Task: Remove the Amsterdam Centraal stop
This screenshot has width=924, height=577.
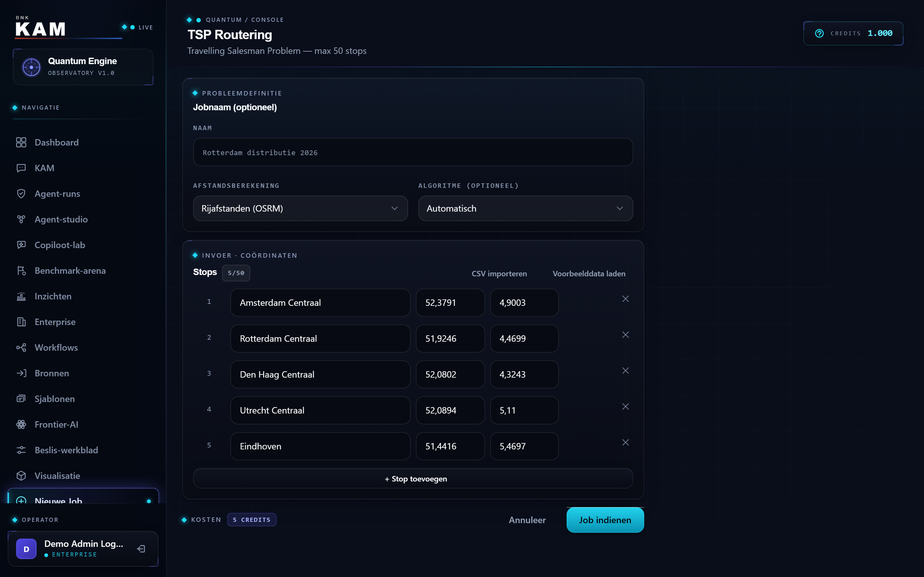Action: tap(625, 299)
